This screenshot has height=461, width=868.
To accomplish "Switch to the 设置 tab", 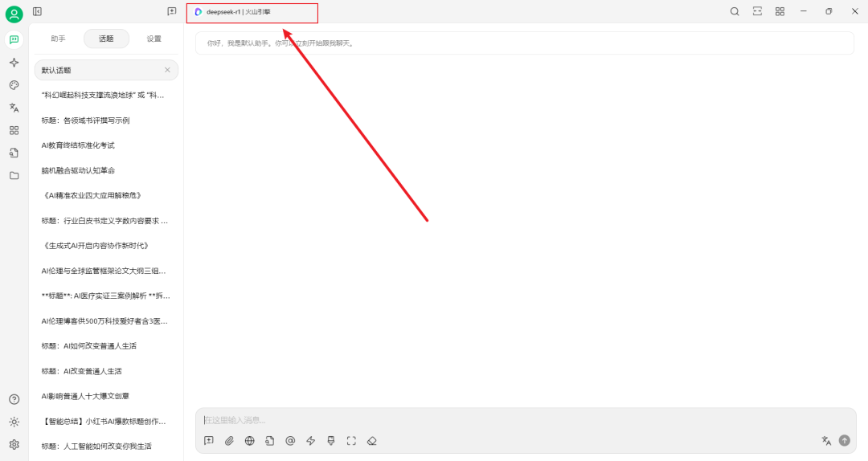I will point(154,39).
